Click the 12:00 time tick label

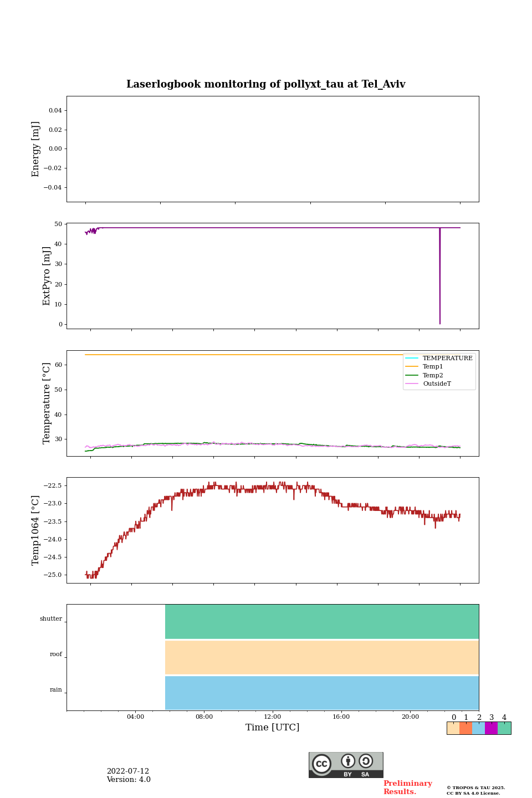point(273,717)
